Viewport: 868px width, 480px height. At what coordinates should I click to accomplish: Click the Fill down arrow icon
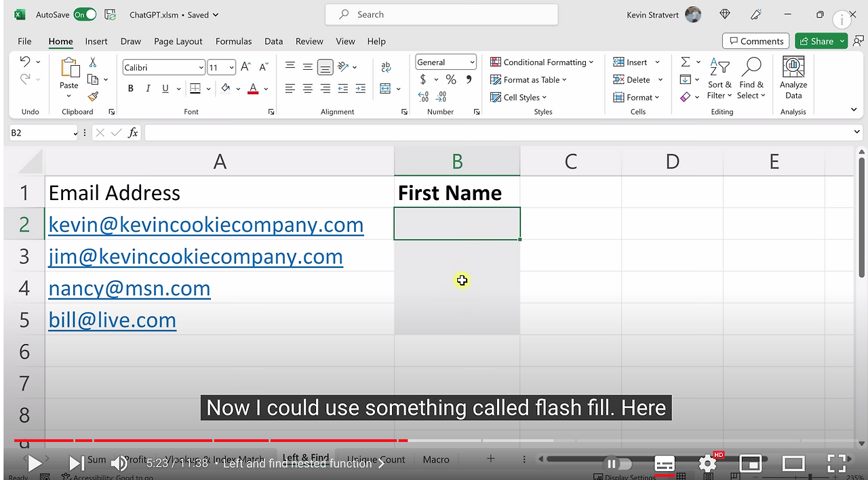pyautogui.click(x=686, y=79)
